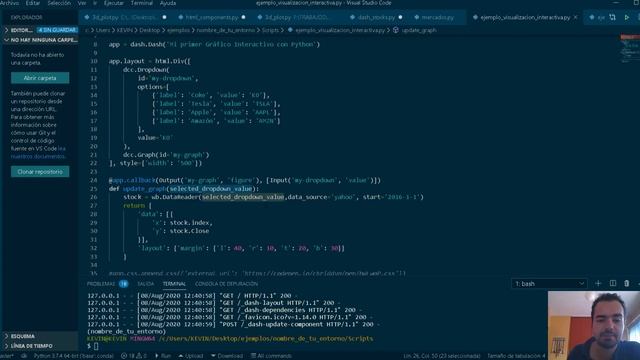Kill terminal with the trash icon
Viewport: 640px width, 360px height.
(x=627, y=283)
